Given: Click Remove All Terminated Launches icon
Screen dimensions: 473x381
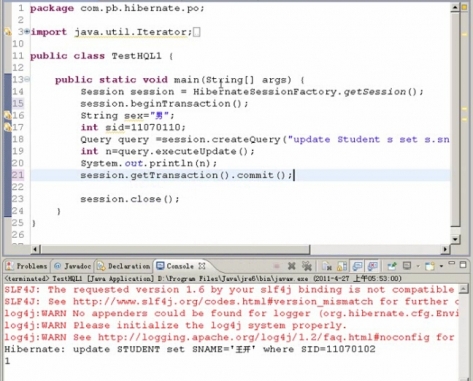Looking at the screenshot, I should [x=307, y=266].
